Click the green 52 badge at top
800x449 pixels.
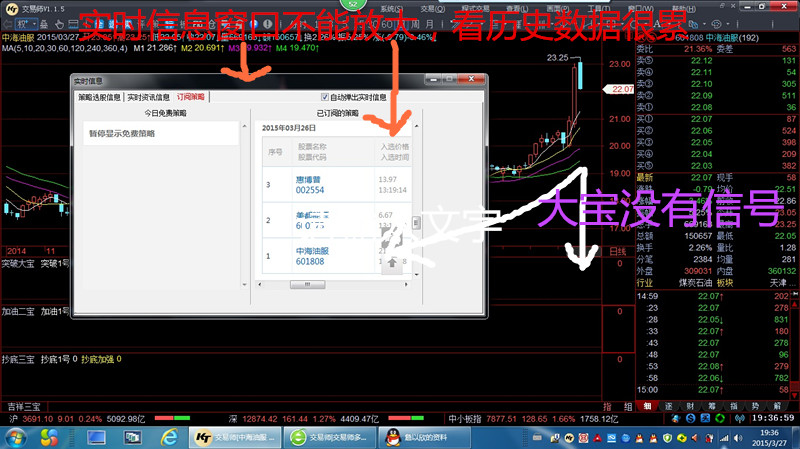tap(353, 5)
